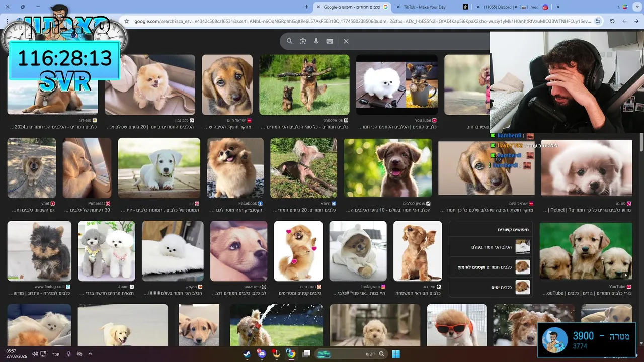Screen dimensions: 644x362
Task: Open the sleepy brown puppy close-up image
Action: [x=239, y=251]
